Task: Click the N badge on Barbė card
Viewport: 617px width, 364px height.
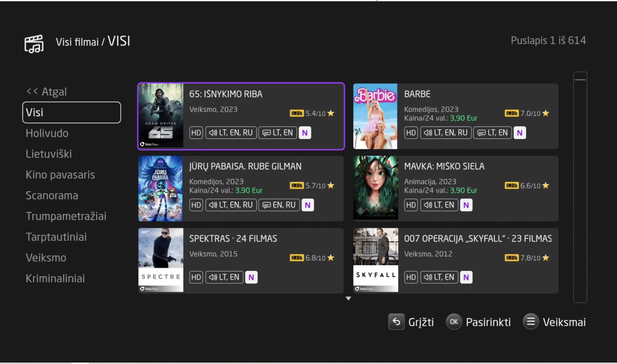Action: pyautogui.click(x=520, y=133)
